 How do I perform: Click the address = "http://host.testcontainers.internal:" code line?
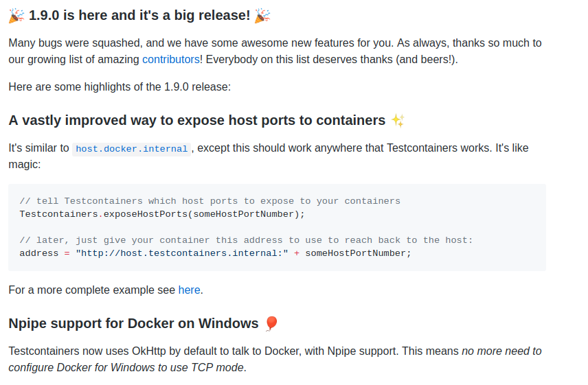[215, 253]
